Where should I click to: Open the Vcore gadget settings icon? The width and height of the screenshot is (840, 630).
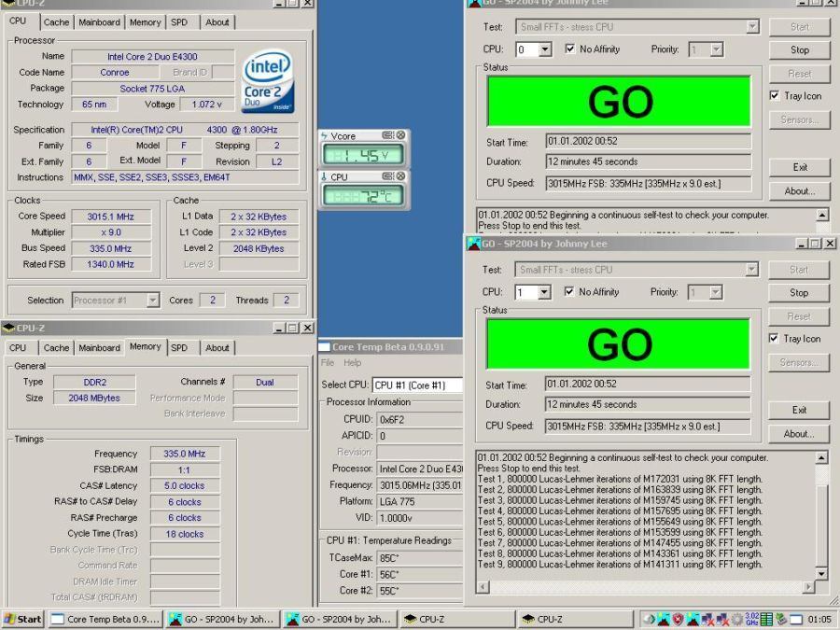coord(388,135)
